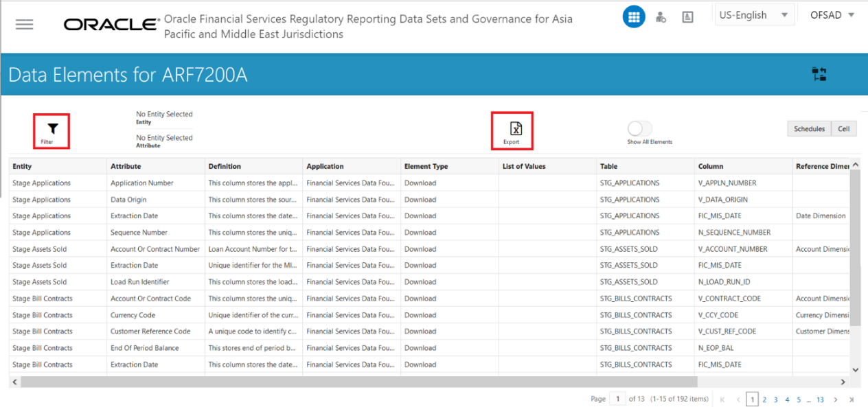Click the N_EOP_BAL cell
The image size is (868, 407).
click(x=743, y=348)
